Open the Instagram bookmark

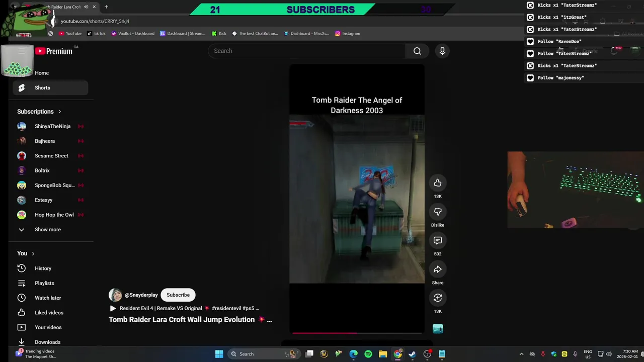pyautogui.click(x=348, y=33)
